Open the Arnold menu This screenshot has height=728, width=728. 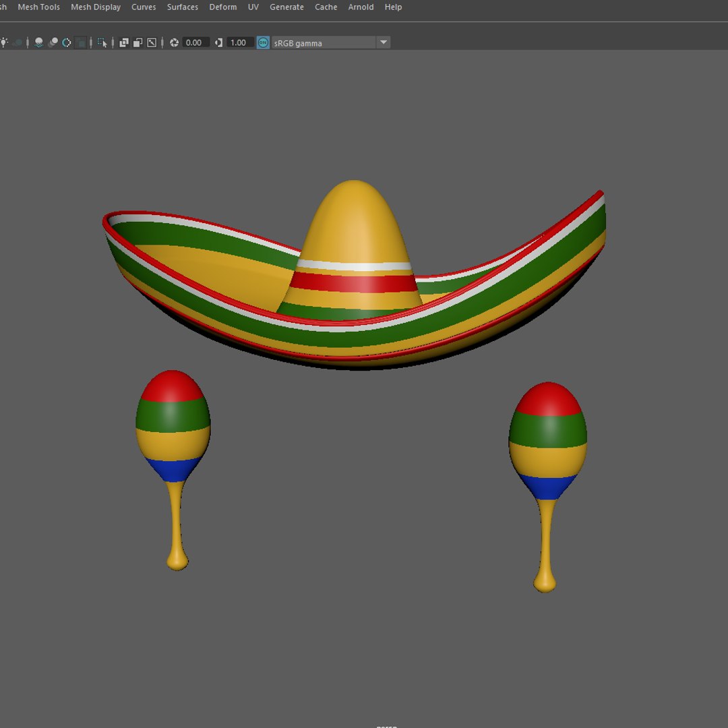(361, 7)
